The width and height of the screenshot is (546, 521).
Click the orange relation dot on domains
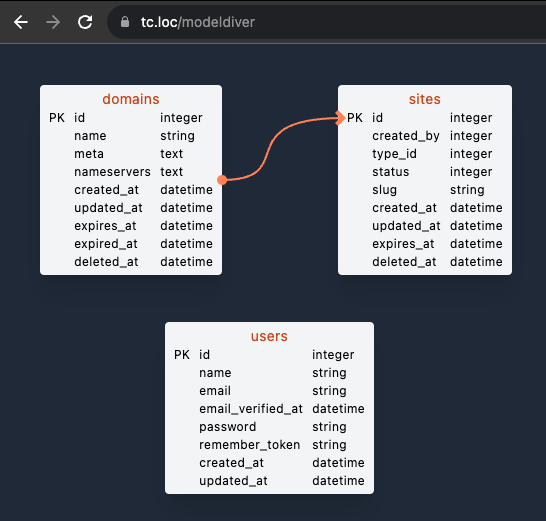(222, 180)
